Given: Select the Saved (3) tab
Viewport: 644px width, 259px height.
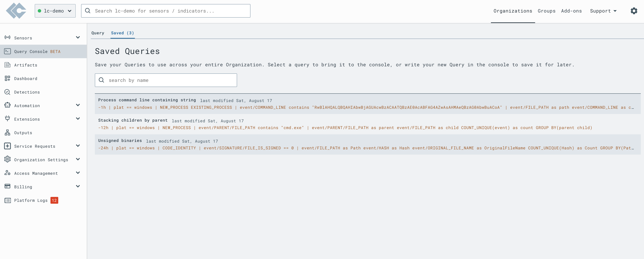Looking at the screenshot, I should point(122,33).
